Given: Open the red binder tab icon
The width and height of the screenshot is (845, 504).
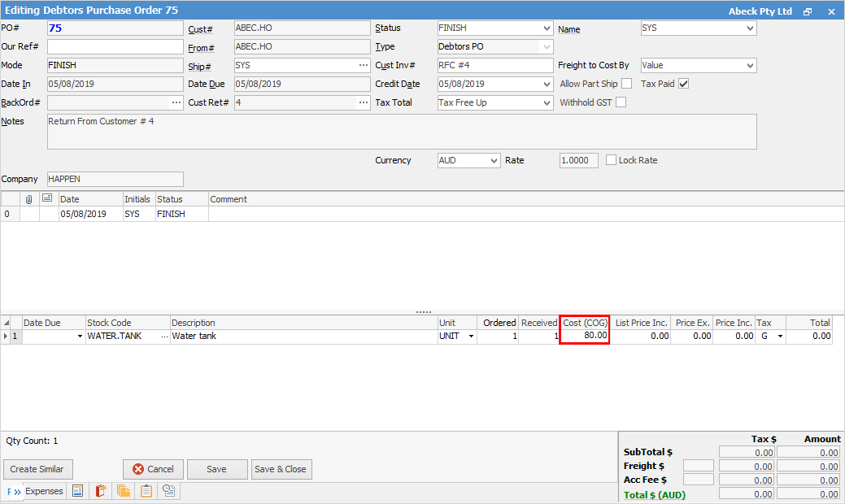Looking at the screenshot, I should click(101, 491).
